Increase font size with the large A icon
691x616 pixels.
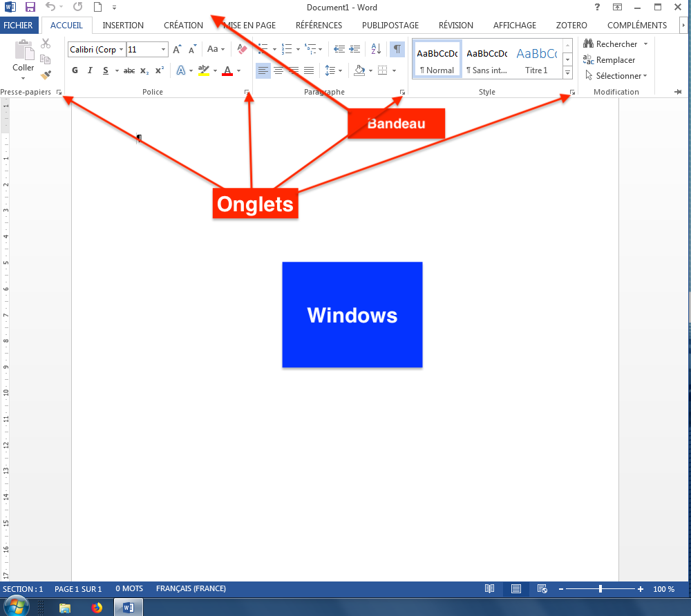(x=177, y=49)
